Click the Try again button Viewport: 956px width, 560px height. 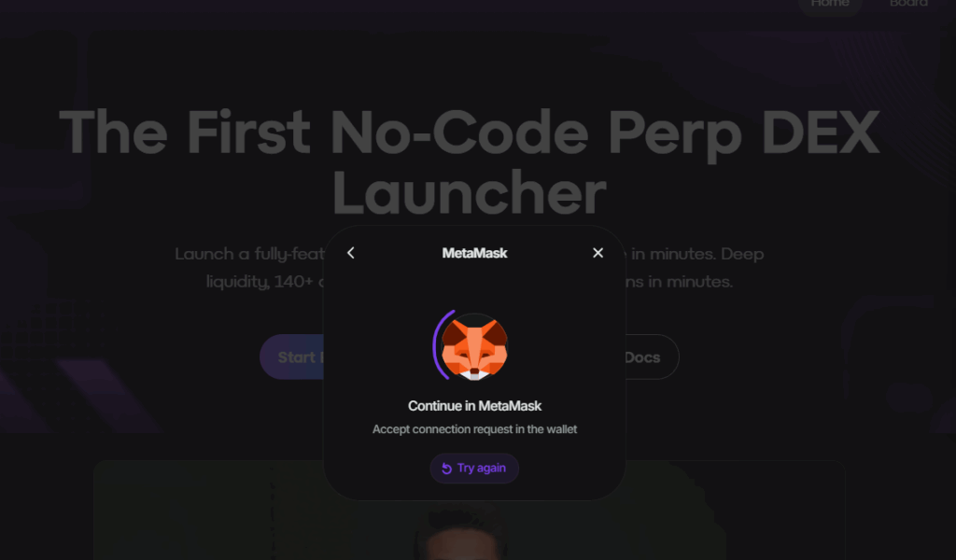point(474,468)
